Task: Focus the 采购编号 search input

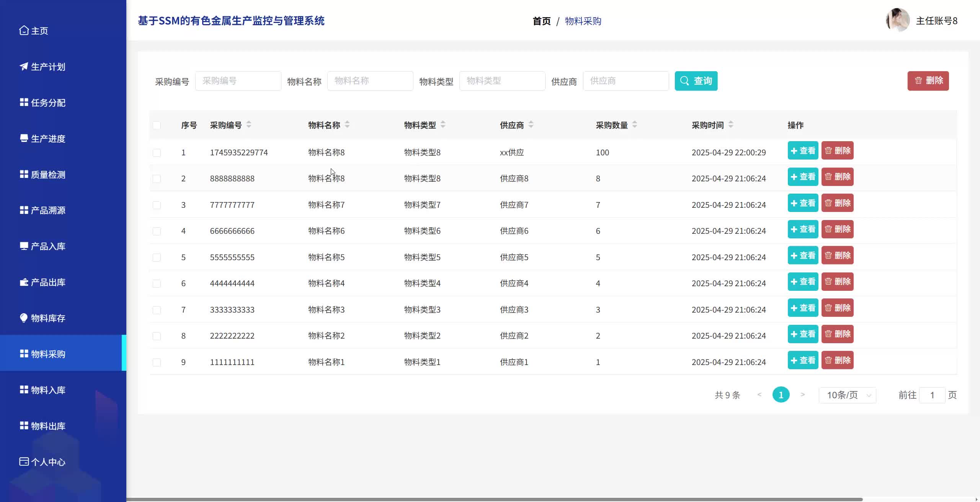Action: [238, 81]
